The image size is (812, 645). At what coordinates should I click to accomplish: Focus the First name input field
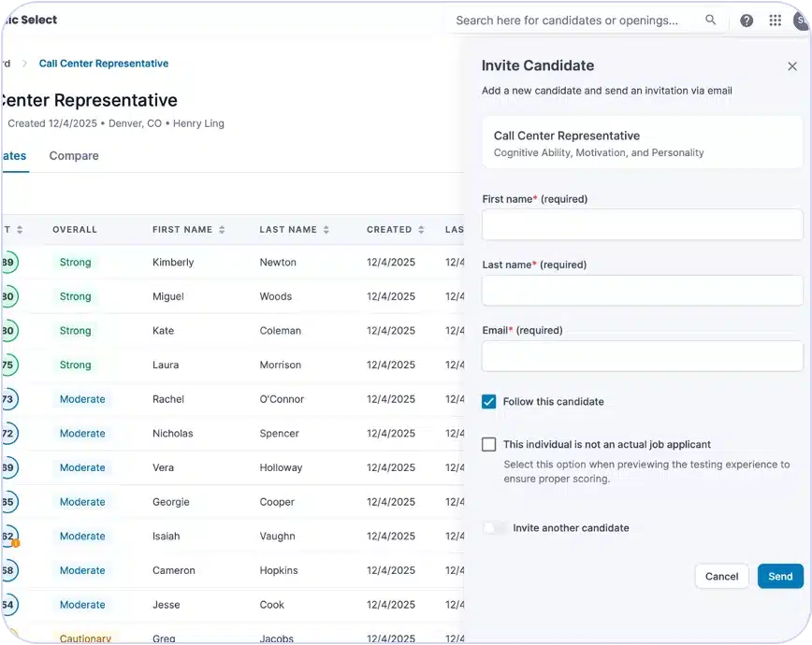click(x=642, y=224)
